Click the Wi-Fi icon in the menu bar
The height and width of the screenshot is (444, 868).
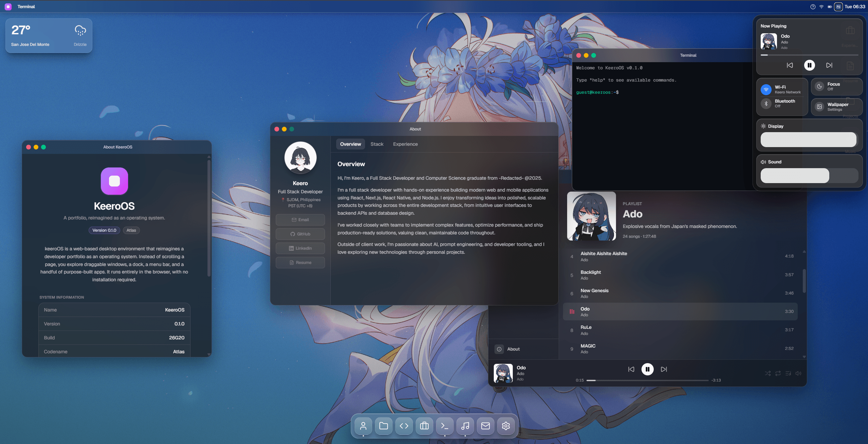(821, 6)
